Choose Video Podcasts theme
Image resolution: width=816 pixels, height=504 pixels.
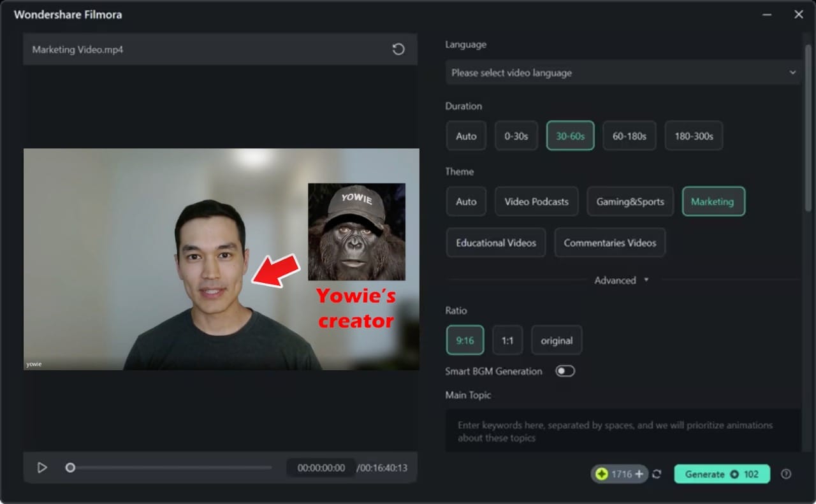[536, 201]
